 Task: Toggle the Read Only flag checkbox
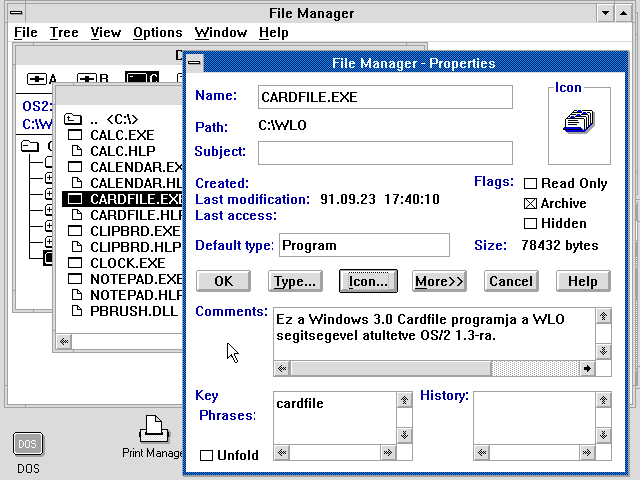pyautogui.click(x=530, y=183)
